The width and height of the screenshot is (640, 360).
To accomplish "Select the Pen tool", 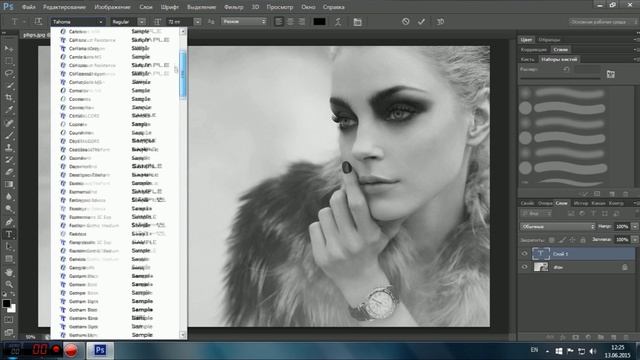I will click(9, 222).
